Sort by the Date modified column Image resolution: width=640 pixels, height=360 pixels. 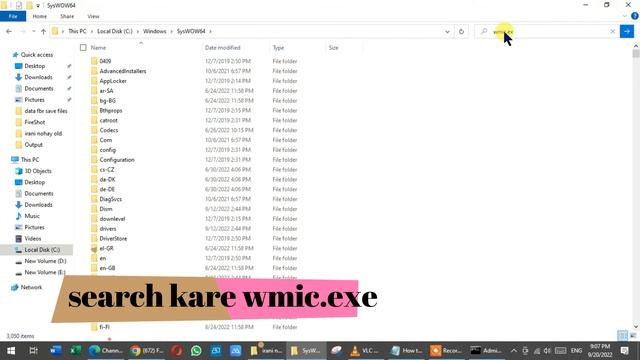click(222, 48)
